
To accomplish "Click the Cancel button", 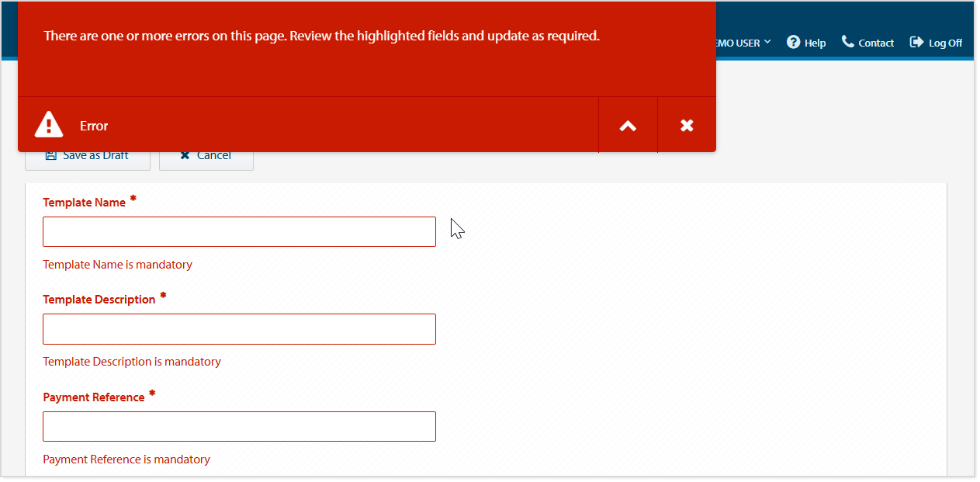I will click(206, 154).
